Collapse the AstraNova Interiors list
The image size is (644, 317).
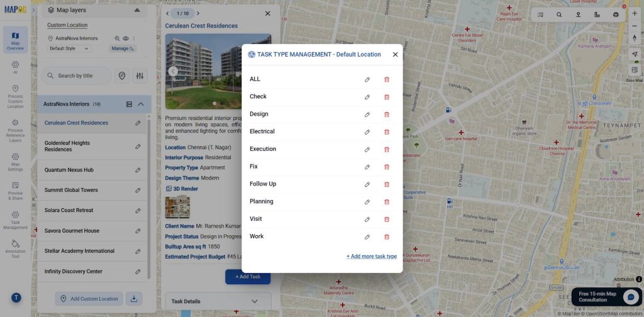click(x=141, y=104)
